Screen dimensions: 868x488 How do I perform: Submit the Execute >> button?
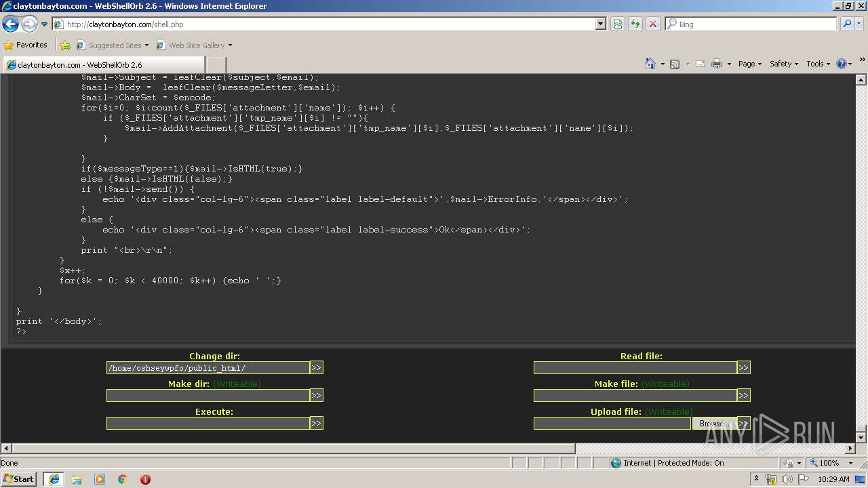316,424
